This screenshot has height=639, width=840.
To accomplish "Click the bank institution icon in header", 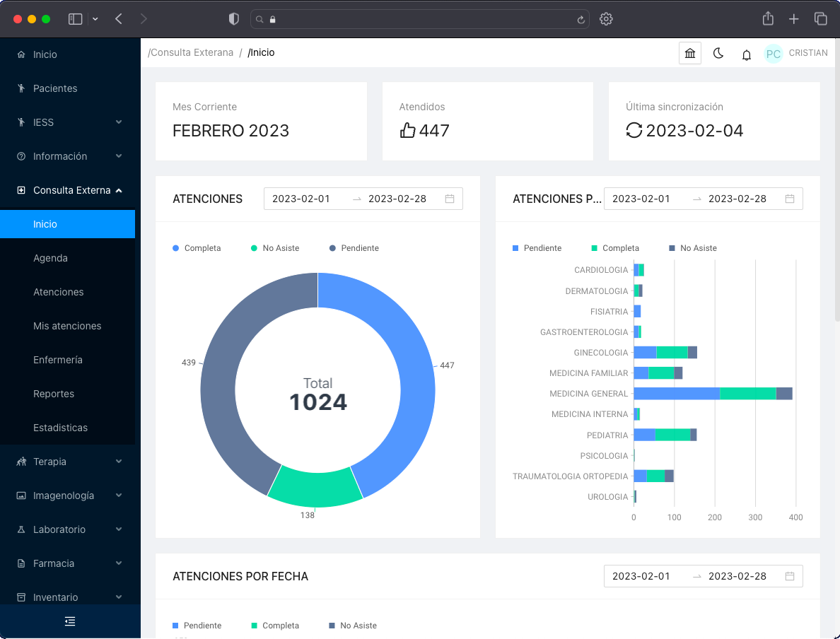I will (689, 54).
